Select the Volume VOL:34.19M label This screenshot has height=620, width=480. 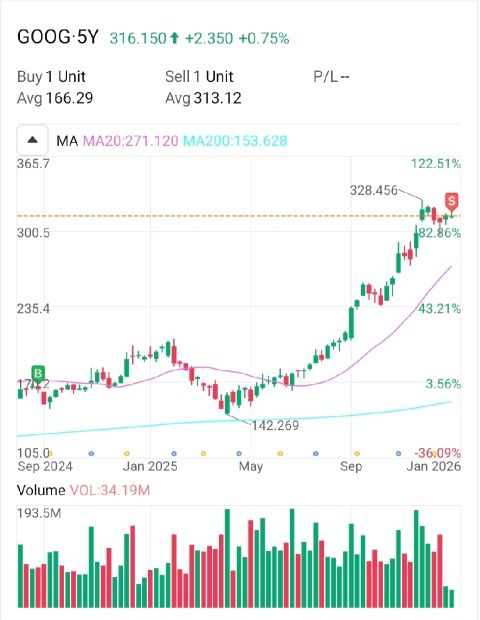(83, 490)
